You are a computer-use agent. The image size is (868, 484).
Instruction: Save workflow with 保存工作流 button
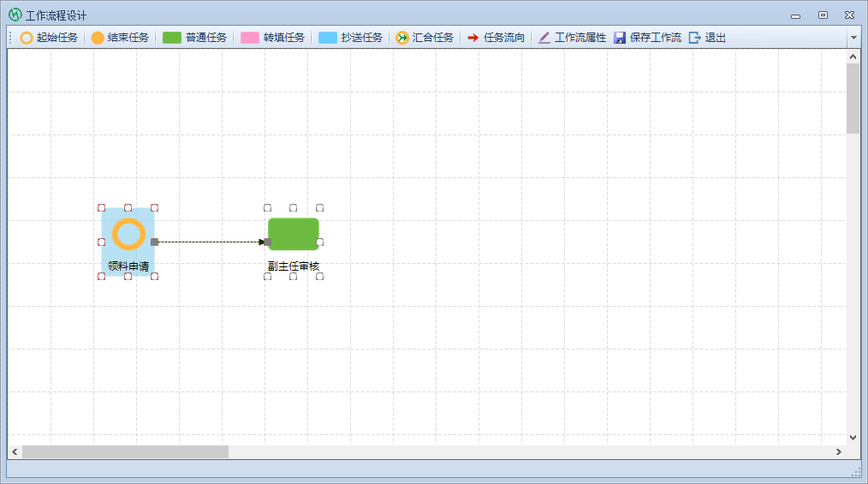tap(648, 38)
